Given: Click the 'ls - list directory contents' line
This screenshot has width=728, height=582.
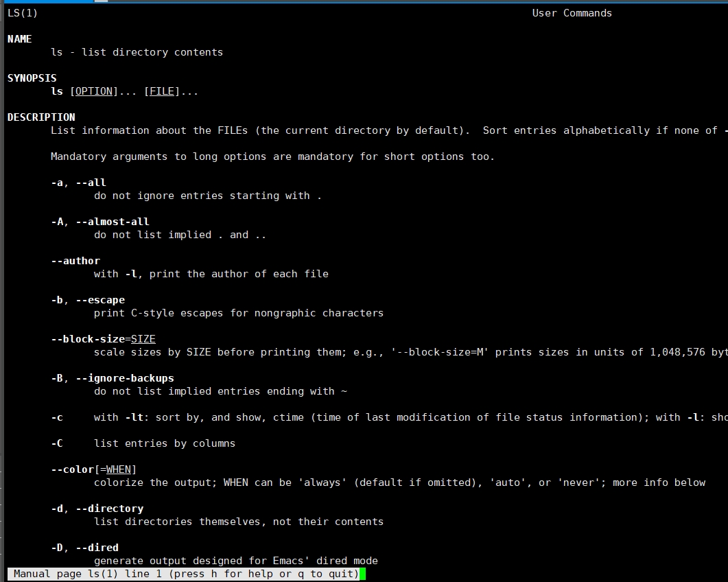Looking at the screenshot, I should point(137,52).
